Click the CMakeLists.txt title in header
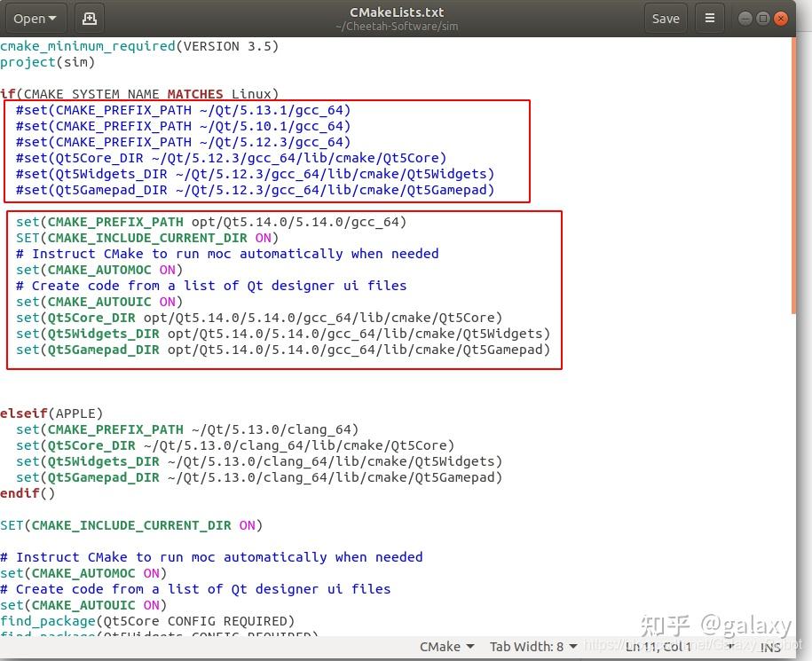This screenshot has width=812, height=661. (x=397, y=12)
